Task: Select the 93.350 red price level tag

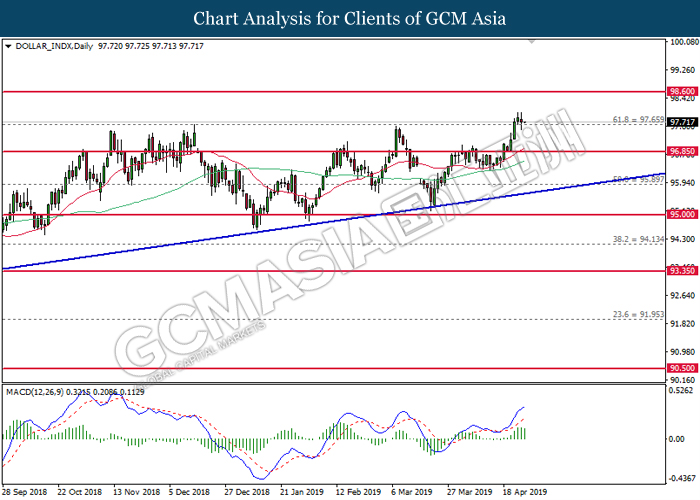Action: [x=681, y=271]
